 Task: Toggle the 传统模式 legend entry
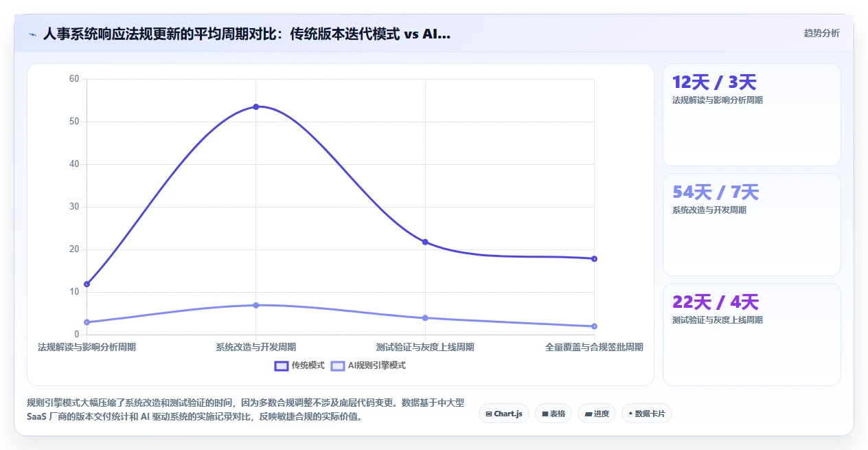point(299,365)
